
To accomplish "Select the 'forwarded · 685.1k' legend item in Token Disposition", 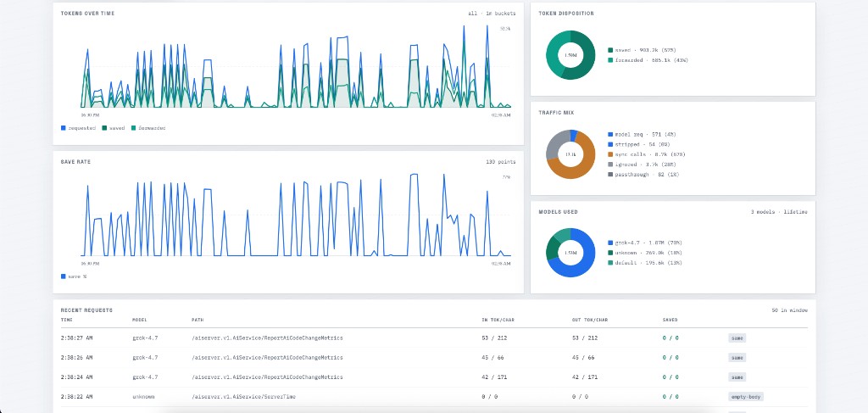I will 648,60.
